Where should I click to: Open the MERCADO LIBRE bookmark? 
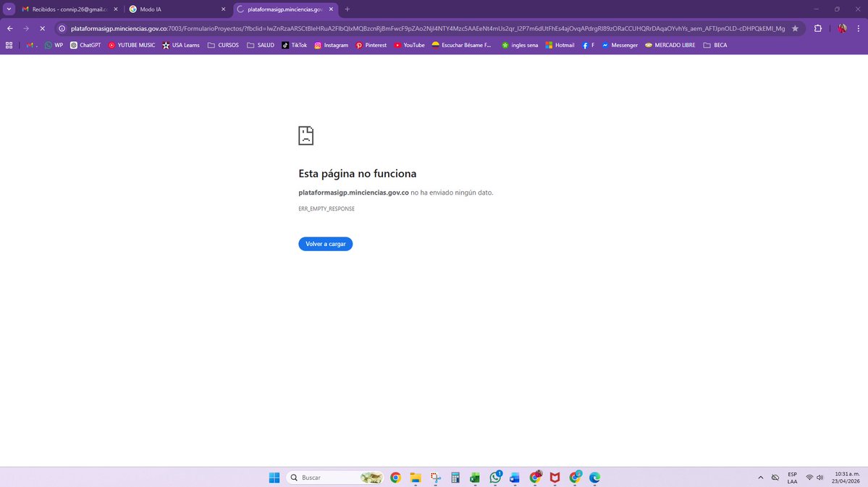[670, 46]
